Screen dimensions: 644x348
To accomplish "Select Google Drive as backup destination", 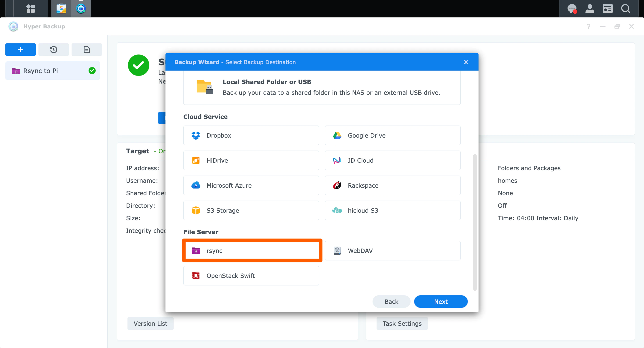I will [x=392, y=135].
